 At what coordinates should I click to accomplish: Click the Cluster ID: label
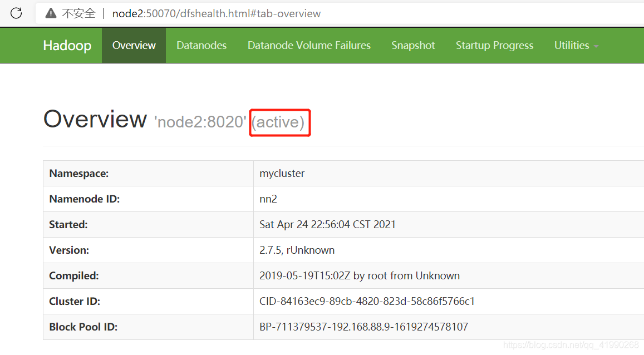[75, 301]
